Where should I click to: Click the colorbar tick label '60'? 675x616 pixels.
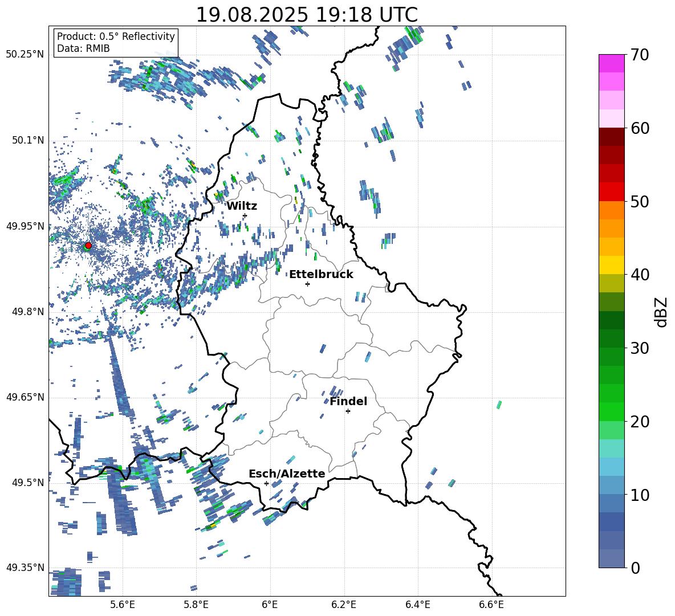[x=640, y=128]
